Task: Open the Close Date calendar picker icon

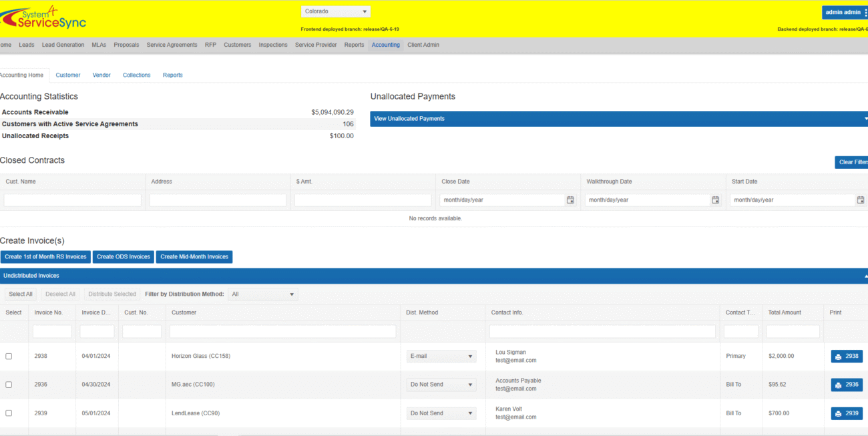Action: tap(570, 200)
